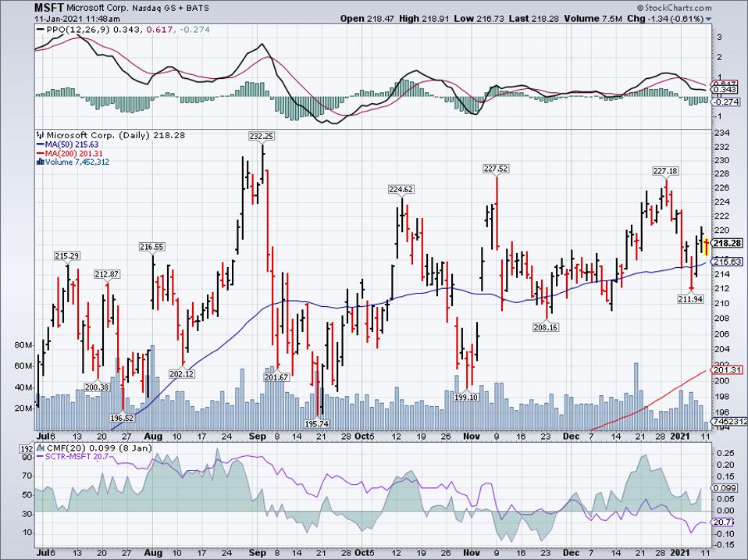748x560 pixels.
Task: Click the -0.274 PPO histogram tag on the right axis
Action: (726, 102)
